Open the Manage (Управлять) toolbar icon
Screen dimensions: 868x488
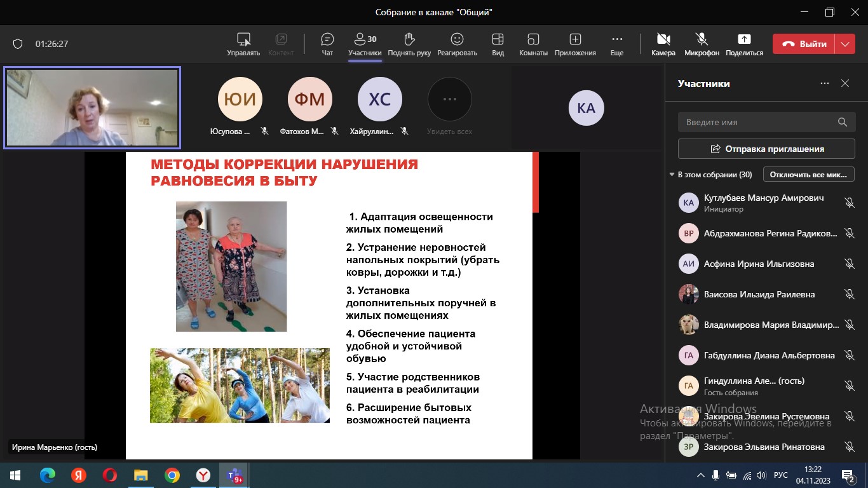[243, 39]
